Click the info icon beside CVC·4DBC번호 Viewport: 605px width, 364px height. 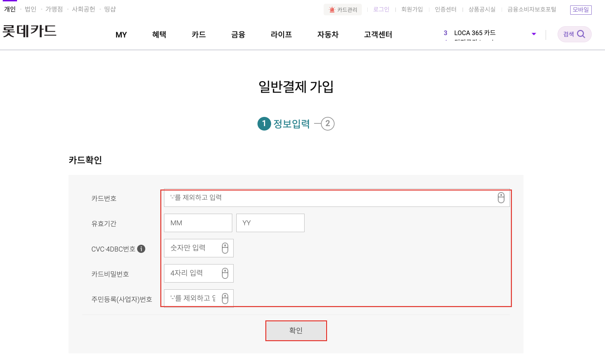tap(141, 249)
